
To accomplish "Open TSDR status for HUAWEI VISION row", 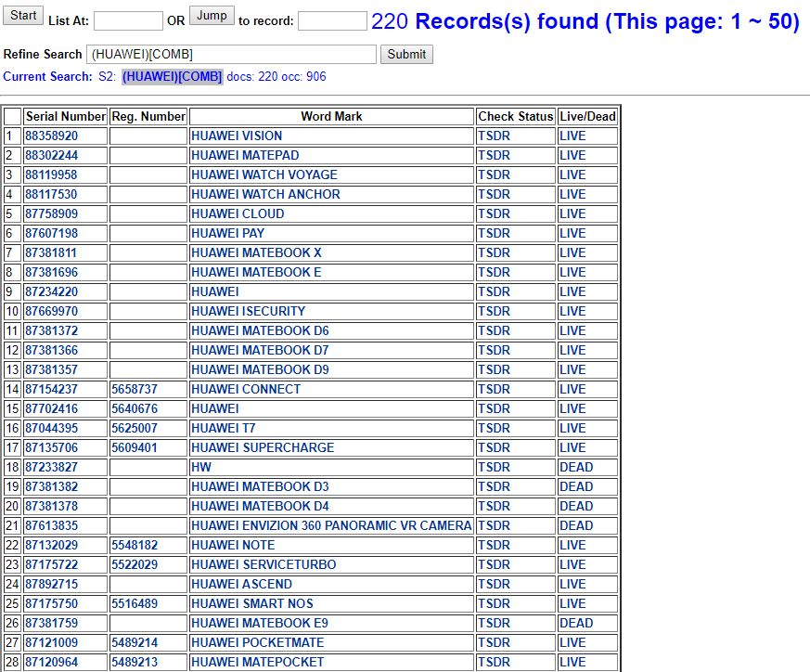I will coord(494,136).
